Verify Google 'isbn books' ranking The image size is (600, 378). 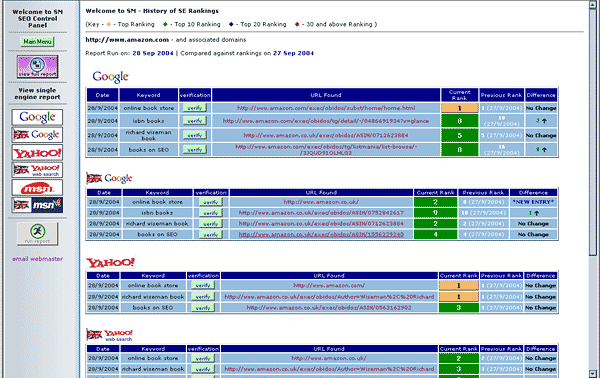[x=195, y=121]
